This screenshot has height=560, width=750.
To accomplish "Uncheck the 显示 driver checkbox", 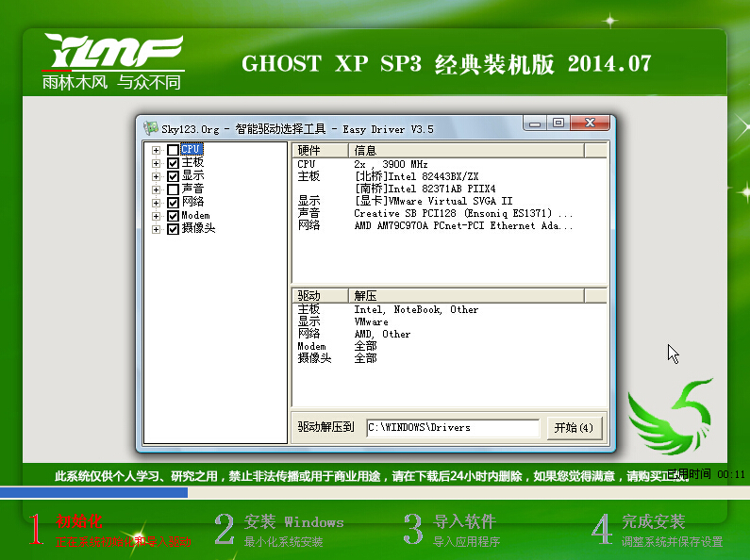I will 174,176.
